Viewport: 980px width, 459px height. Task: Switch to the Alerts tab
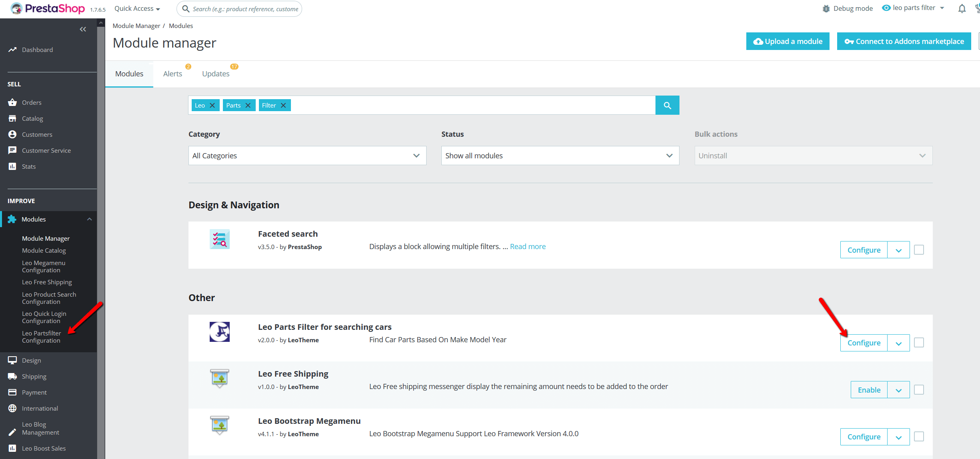click(172, 74)
